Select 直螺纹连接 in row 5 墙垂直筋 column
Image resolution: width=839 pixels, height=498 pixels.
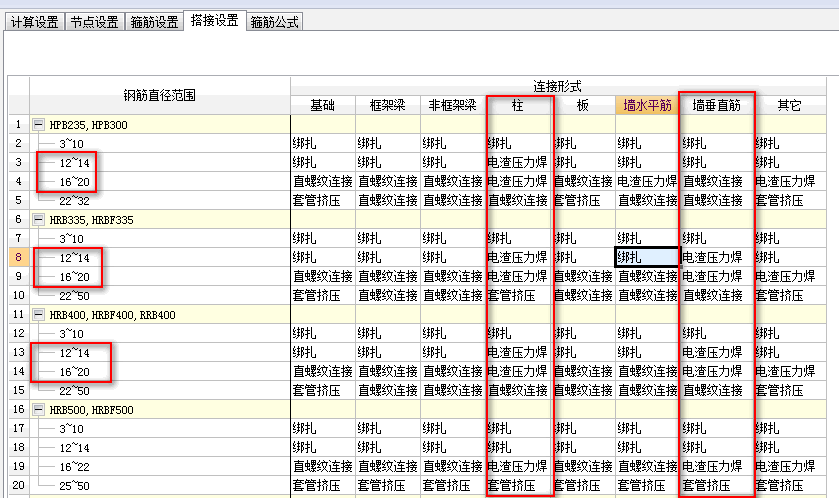[716, 201]
